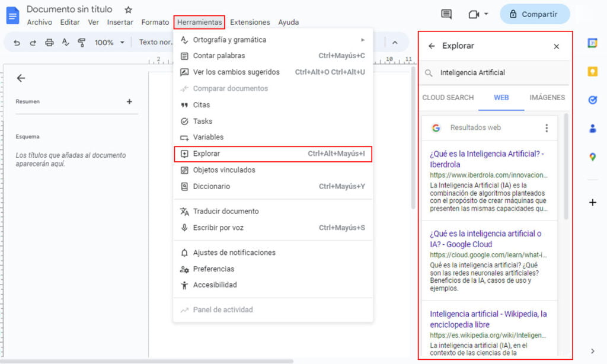Redo the last action
Image resolution: width=607 pixels, height=364 pixels.
[x=33, y=43]
